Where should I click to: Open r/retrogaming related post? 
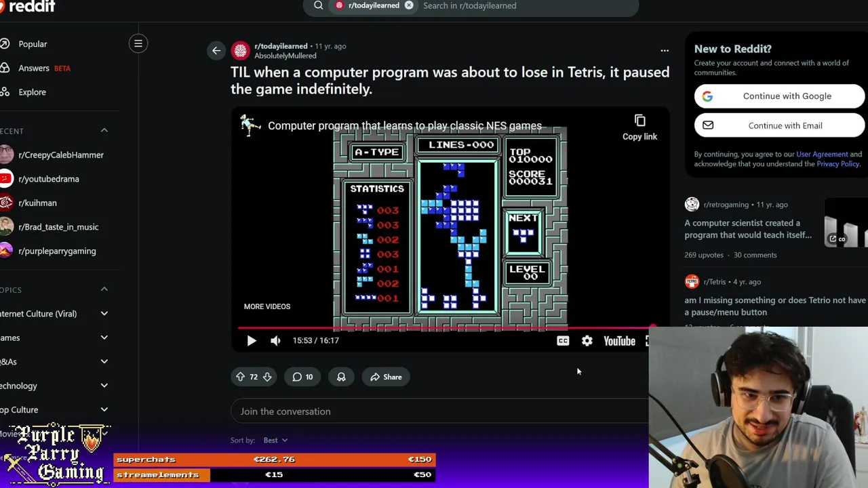(748, 229)
